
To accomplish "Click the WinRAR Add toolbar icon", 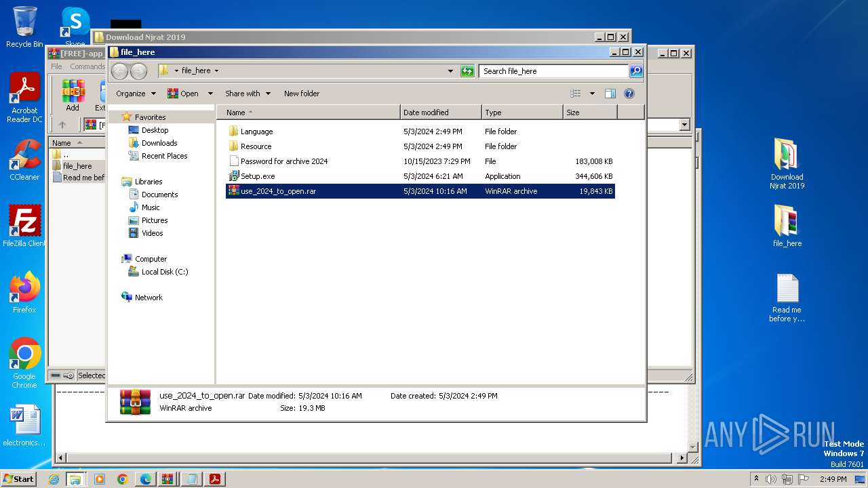I will [x=73, y=96].
